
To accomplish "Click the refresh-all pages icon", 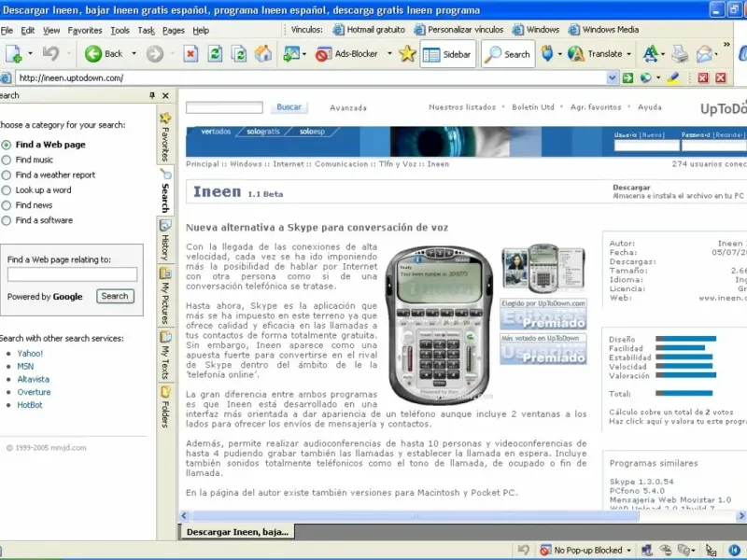I will [x=239, y=54].
